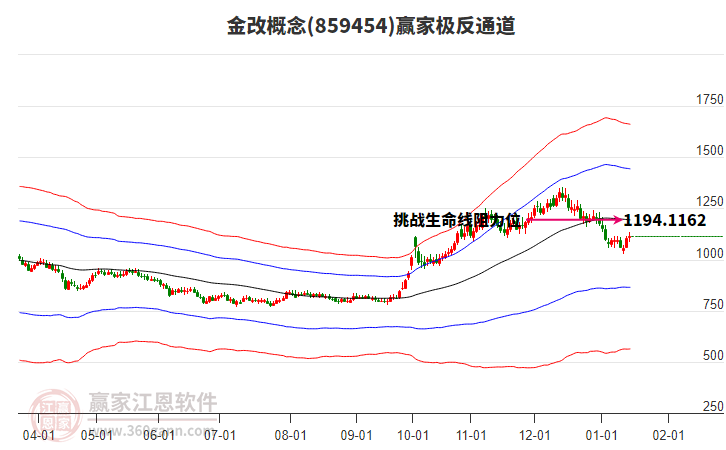This screenshot has width=726, height=450.
Task: Click the resistance value 1194.1162
Action: tap(665, 220)
